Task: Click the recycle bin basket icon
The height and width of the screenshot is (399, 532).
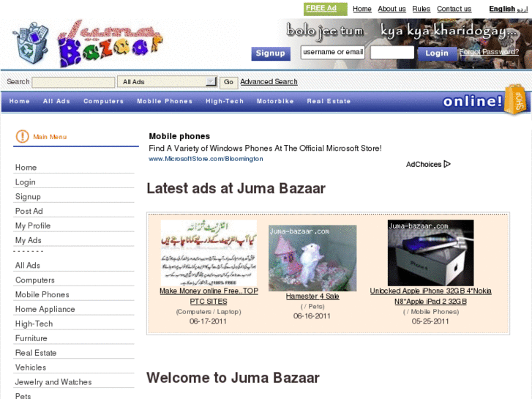Action: point(31,43)
